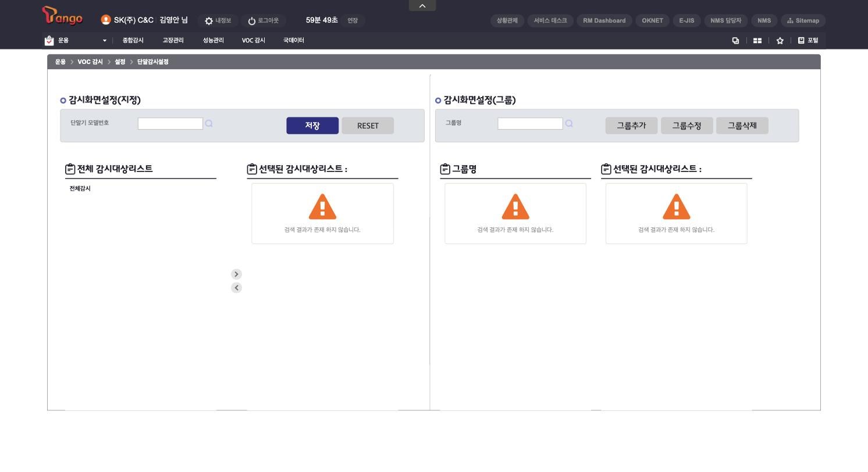Open the 상황관제 link
Viewport: 868px width, 472px height.
click(x=507, y=20)
